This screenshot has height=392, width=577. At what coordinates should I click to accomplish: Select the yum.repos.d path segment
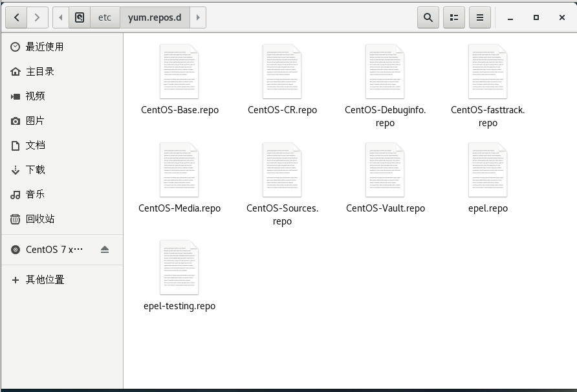pos(155,17)
